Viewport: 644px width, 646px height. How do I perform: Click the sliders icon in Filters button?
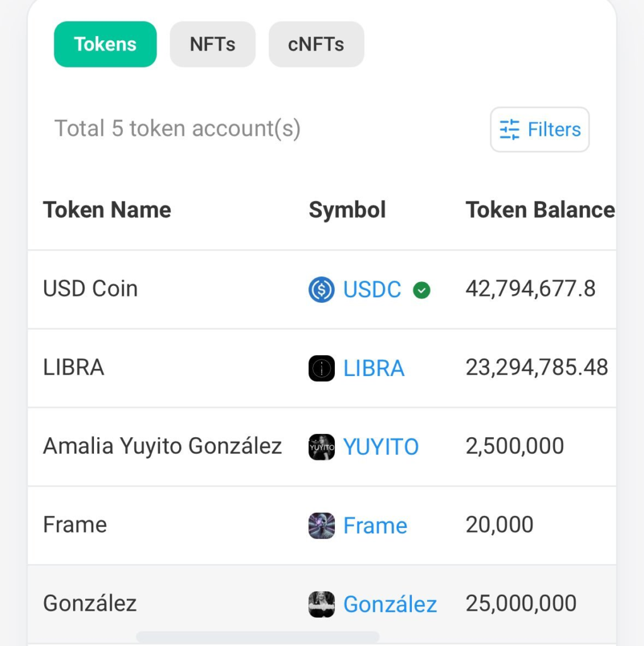click(510, 129)
